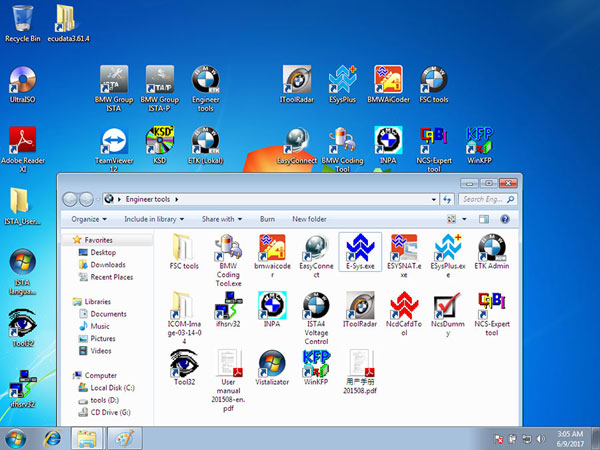Select E-Sys.exe in Engineer tools folder
600x450 pixels.
pos(360,251)
